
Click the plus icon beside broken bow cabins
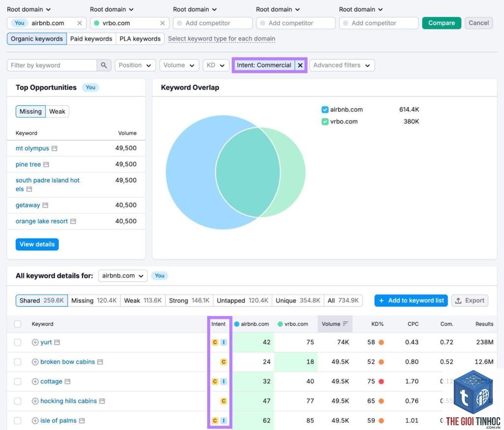[35, 362]
